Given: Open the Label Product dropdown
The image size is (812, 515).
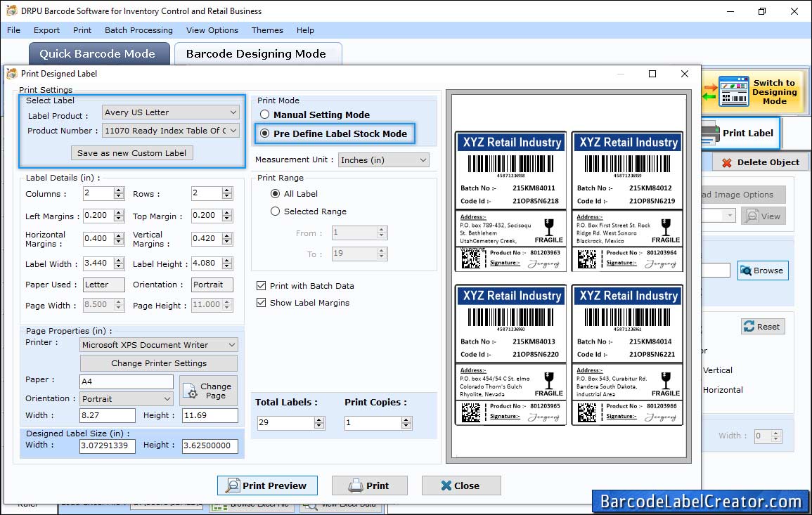Looking at the screenshot, I should 170,112.
